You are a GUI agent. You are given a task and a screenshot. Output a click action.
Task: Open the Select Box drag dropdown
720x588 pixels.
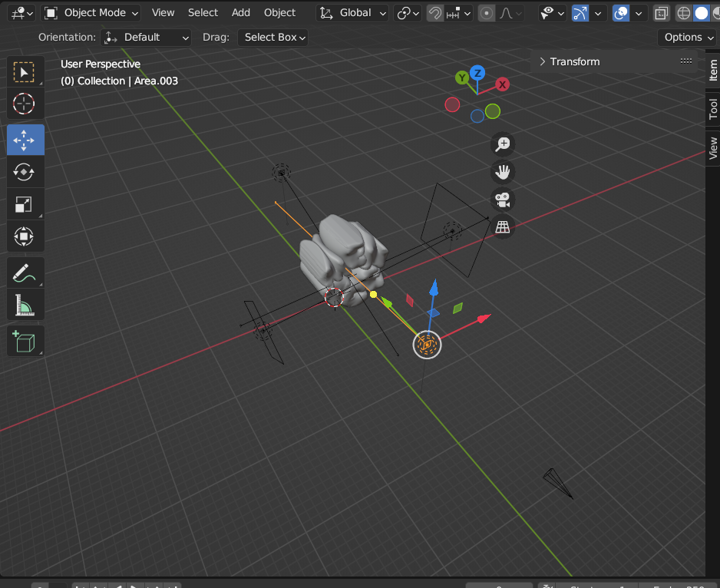click(272, 37)
